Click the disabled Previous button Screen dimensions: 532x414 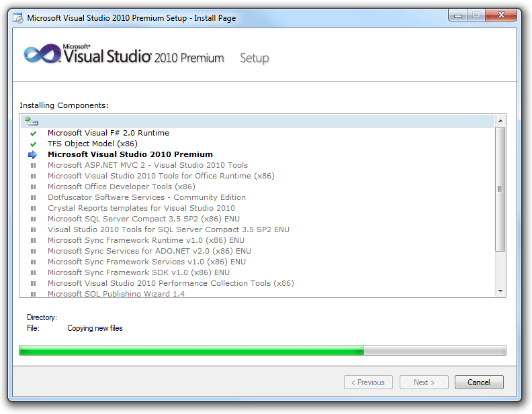coord(368,382)
